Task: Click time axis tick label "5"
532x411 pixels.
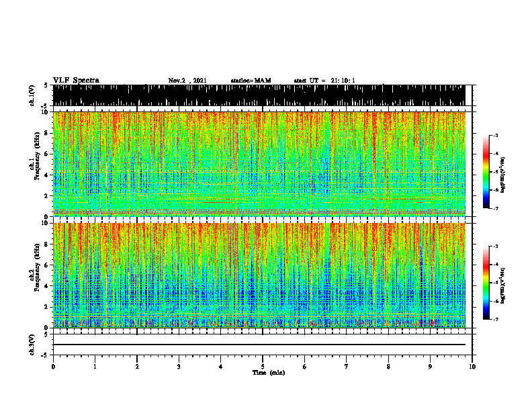Action: [x=263, y=367]
